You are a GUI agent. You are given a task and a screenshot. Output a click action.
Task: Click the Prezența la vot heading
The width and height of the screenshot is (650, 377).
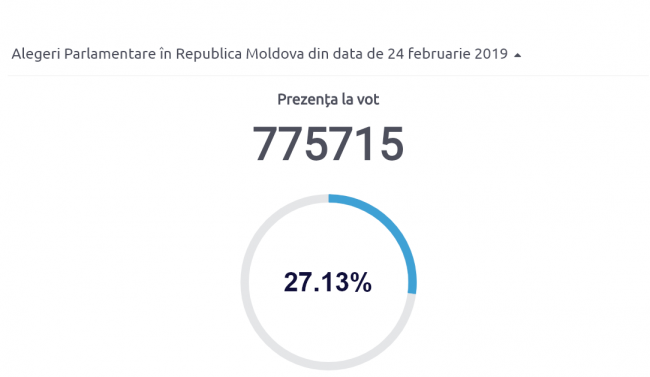tap(328, 100)
